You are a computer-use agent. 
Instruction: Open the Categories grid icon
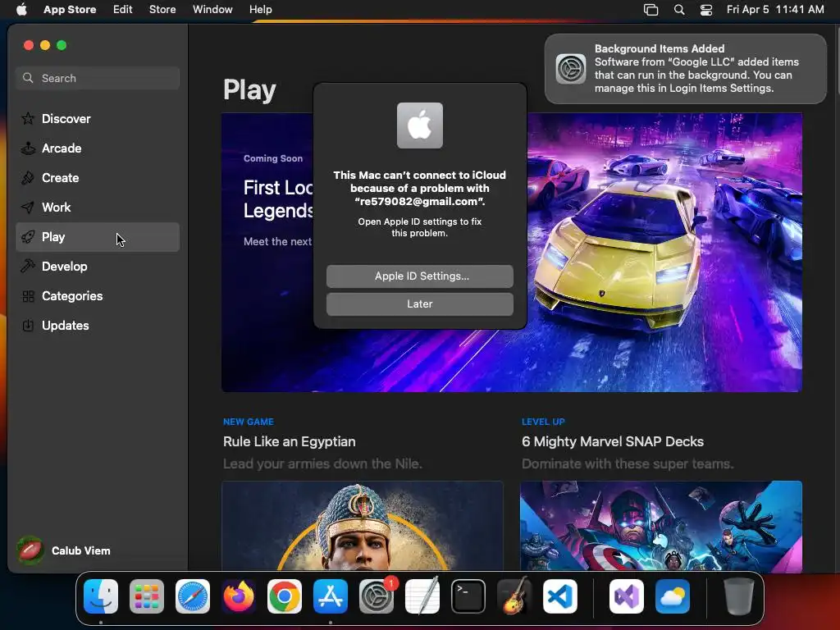28,295
